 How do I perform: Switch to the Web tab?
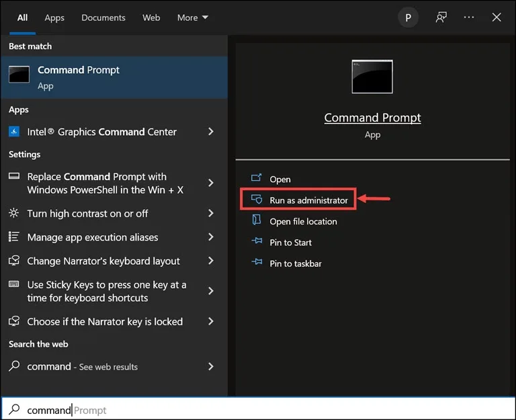(x=151, y=17)
